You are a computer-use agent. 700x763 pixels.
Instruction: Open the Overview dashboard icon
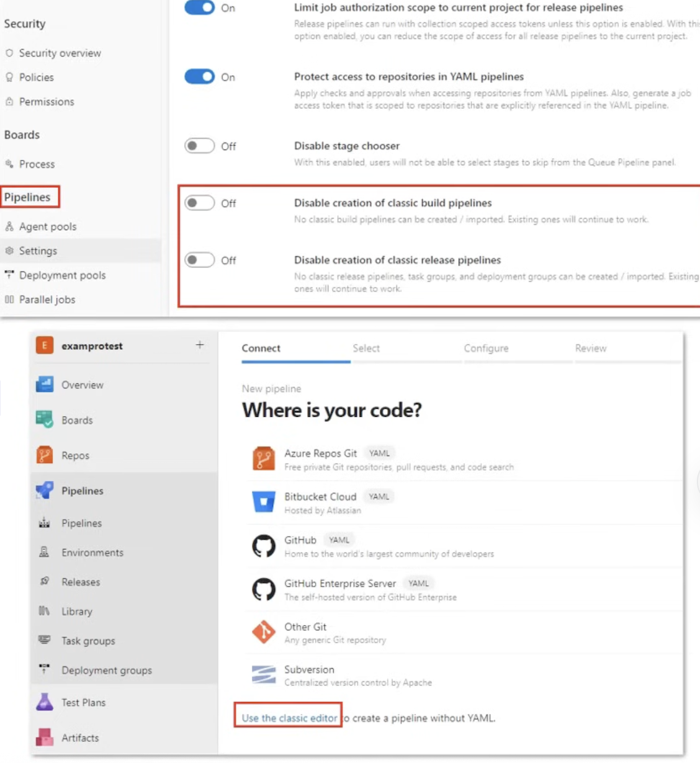pyautogui.click(x=45, y=385)
